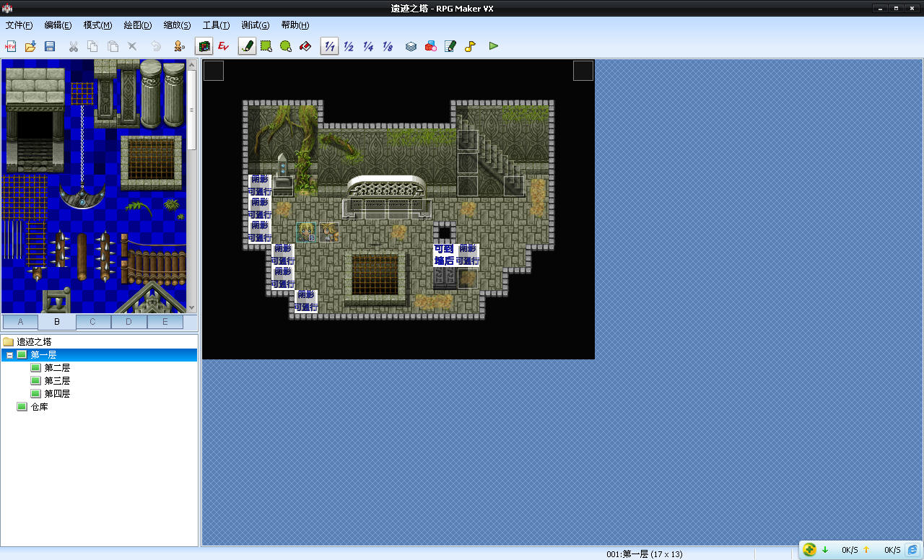Image resolution: width=924 pixels, height=560 pixels.
Task: Start playtest with the green play arrow
Action: (494, 46)
